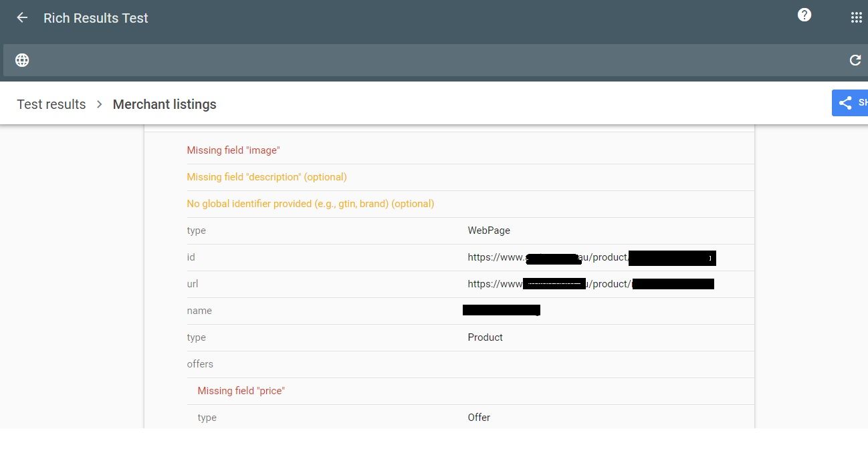The width and height of the screenshot is (868, 455).
Task: Expand the Missing field "image" error
Action: click(233, 150)
